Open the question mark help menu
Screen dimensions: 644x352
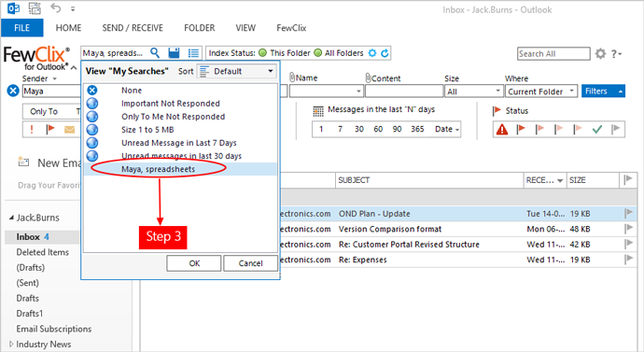[x=616, y=54]
